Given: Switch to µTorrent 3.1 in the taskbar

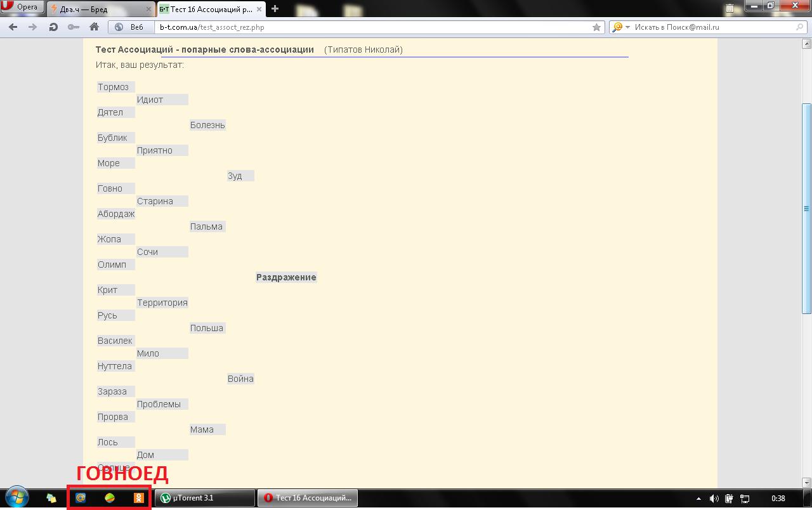Looking at the screenshot, I should point(205,498).
